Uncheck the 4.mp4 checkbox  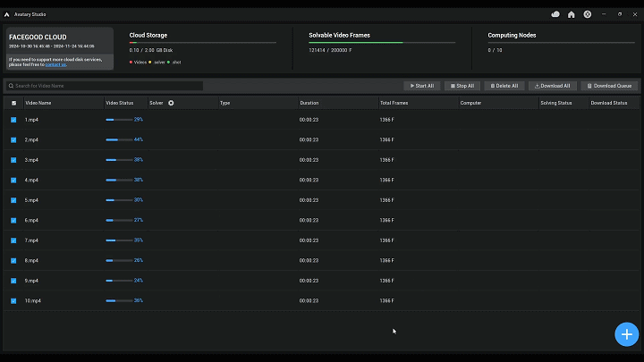13,181
